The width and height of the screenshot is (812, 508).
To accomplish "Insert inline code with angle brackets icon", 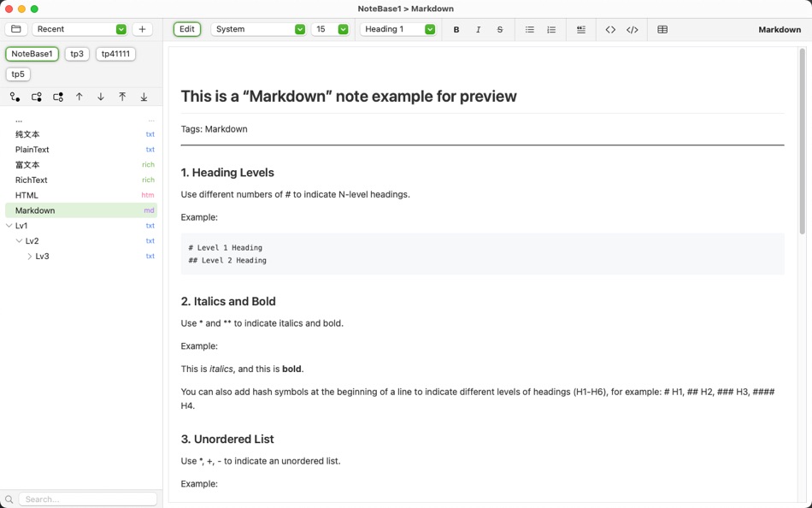I will tap(610, 30).
